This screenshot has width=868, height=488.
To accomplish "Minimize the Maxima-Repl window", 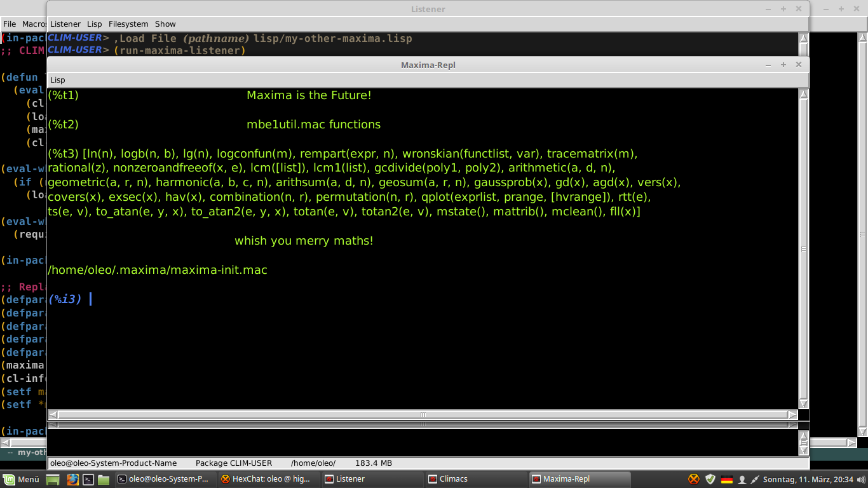I will click(769, 65).
